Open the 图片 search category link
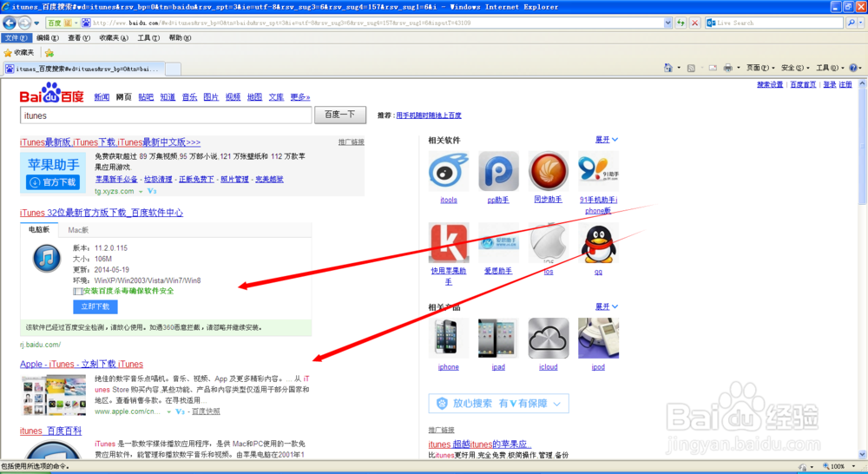This screenshot has width=868, height=474. [x=211, y=97]
